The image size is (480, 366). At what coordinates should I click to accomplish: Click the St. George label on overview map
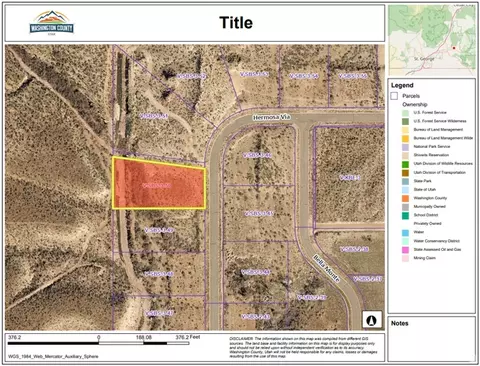click(424, 59)
